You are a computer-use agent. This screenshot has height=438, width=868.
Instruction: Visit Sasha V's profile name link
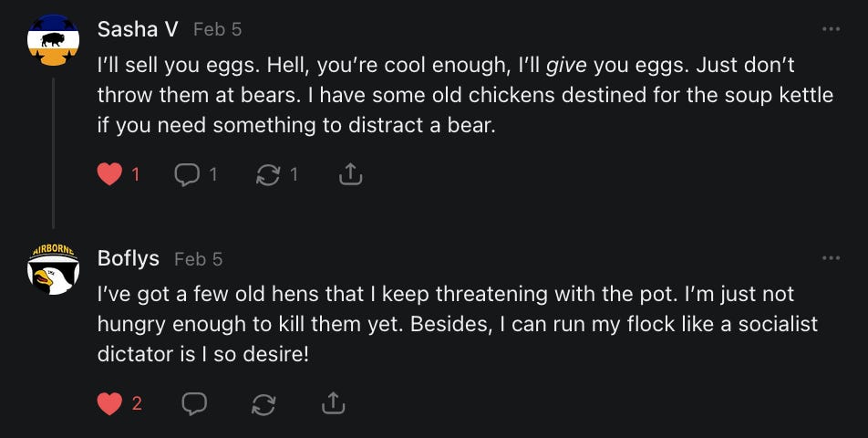coord(138,29)
